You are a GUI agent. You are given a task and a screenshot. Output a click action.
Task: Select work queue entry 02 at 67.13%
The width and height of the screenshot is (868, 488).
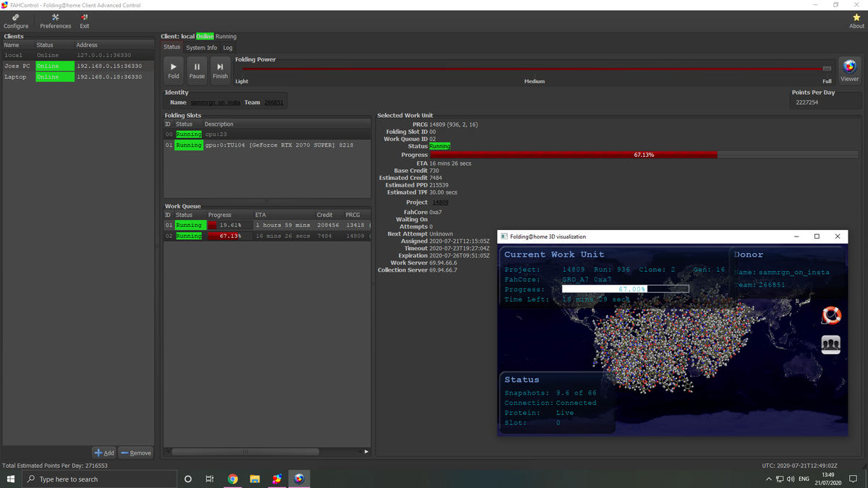coord(267,236)
